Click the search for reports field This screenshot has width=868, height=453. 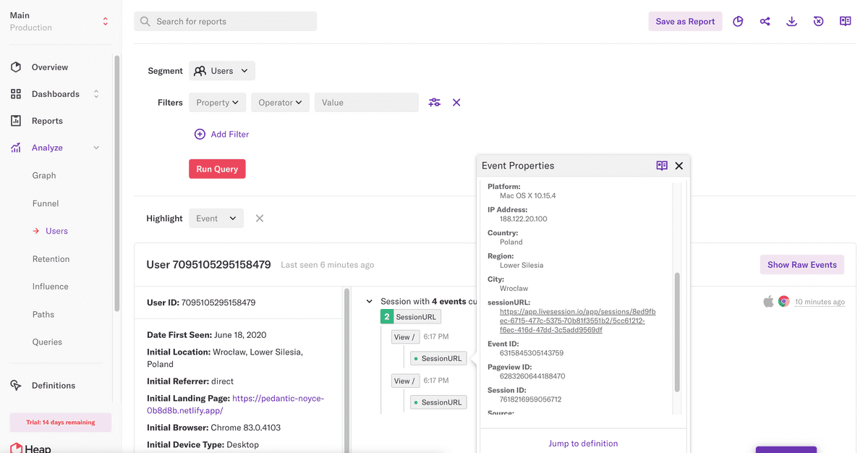coord(225,21)
